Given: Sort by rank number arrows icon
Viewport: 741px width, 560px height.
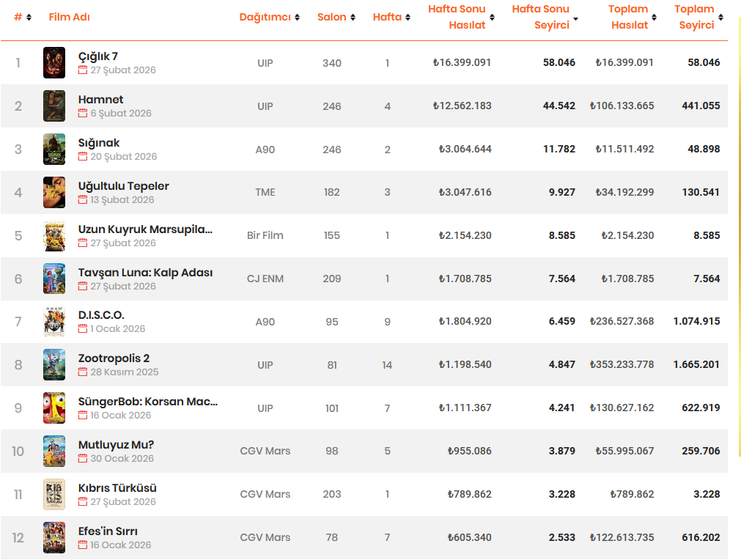Looking at the screenshot, I should [29, 18].
